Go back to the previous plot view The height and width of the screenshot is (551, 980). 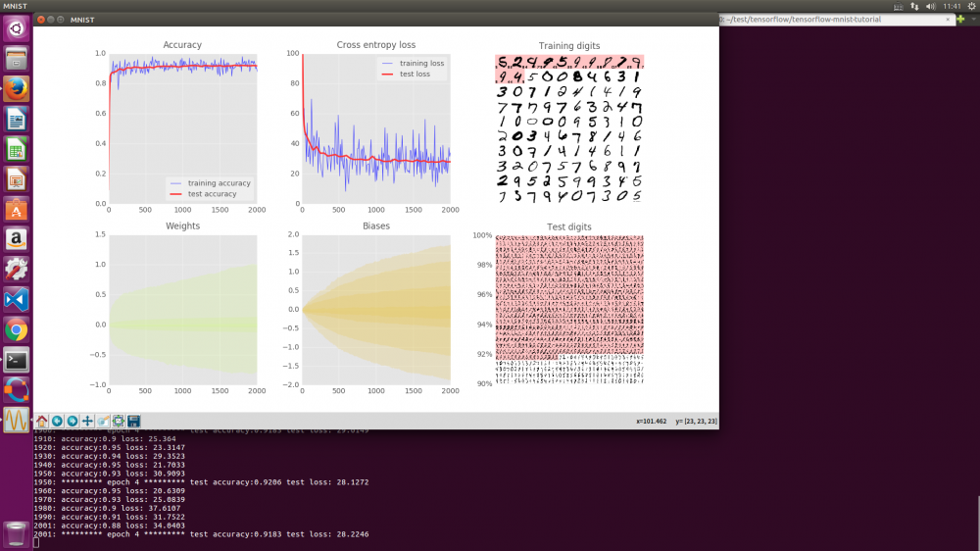57,421
